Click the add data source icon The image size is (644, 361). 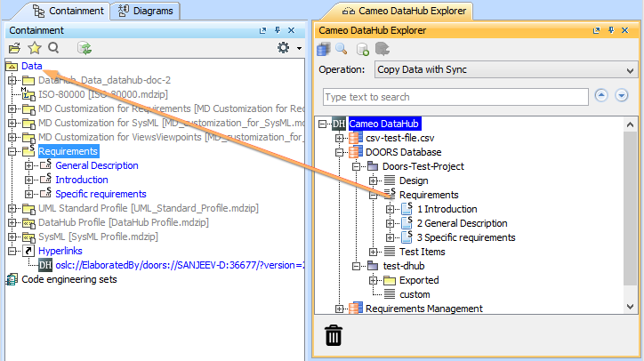(363, 49)
